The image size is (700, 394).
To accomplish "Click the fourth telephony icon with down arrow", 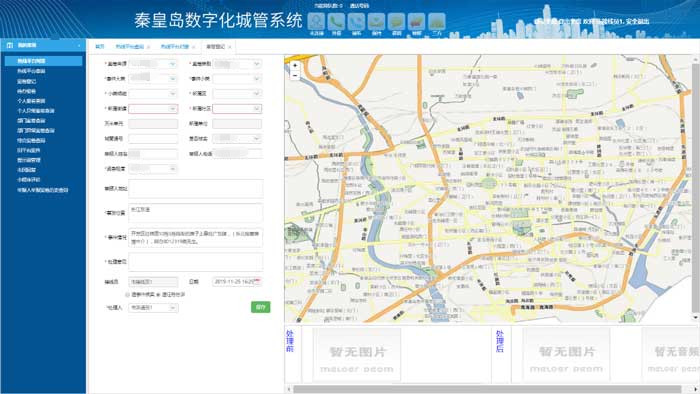I will point(376,21).
